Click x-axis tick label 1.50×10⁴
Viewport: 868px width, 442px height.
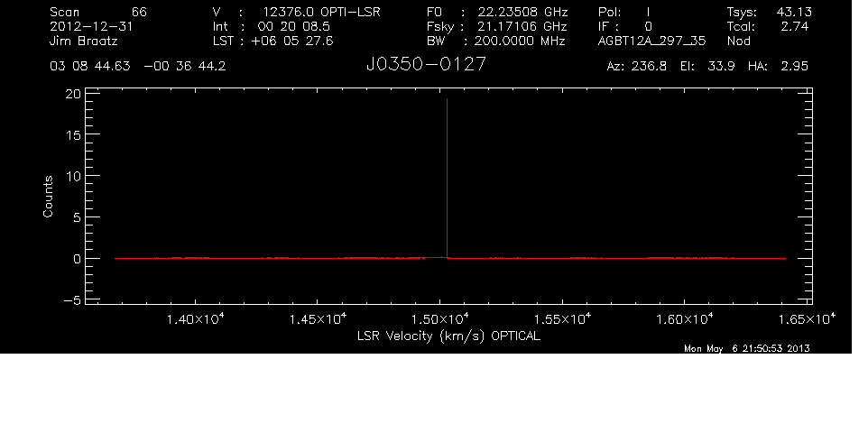[x=440, y=319]
